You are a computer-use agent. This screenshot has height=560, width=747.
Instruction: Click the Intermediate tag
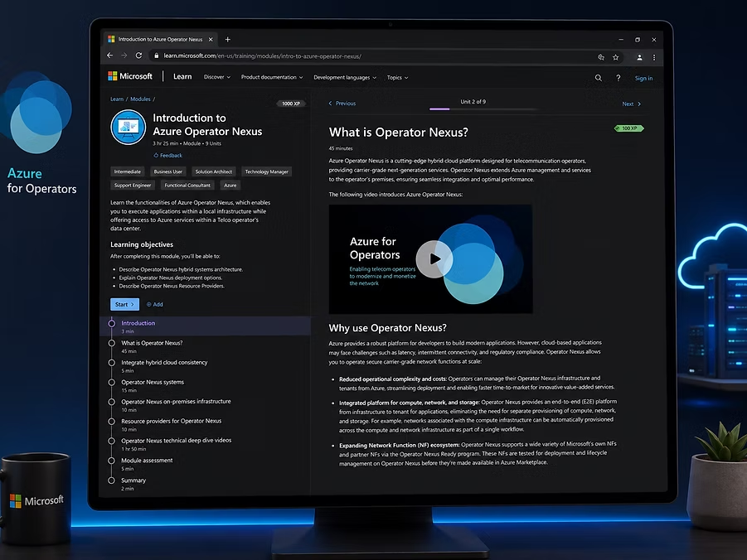tap(127, 171)
